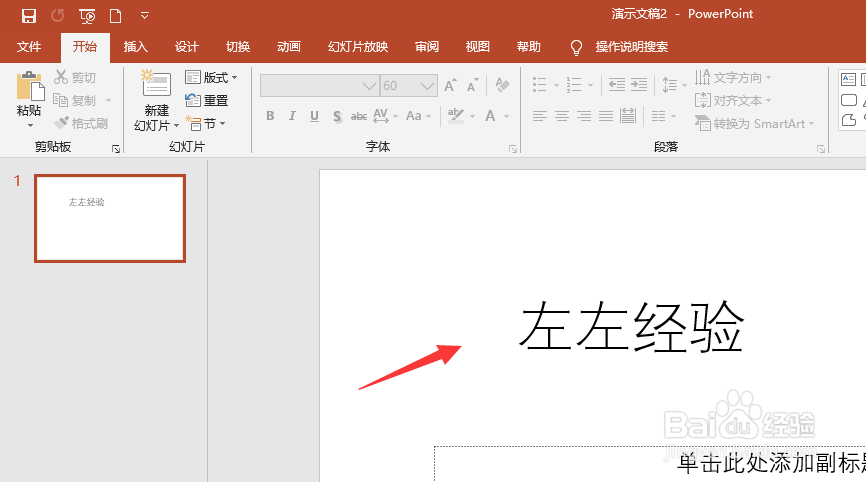The image size is (866, 482).
Task: Click the 复制 button
Action: coord(75,100)
